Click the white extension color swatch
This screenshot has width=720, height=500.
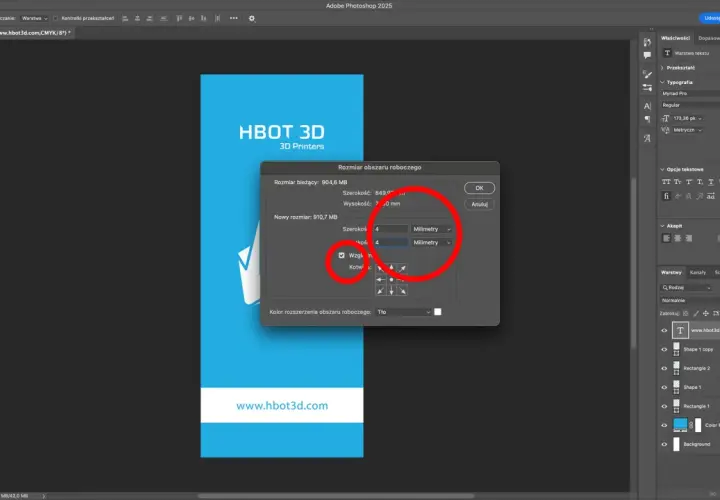tap(438, 312)
